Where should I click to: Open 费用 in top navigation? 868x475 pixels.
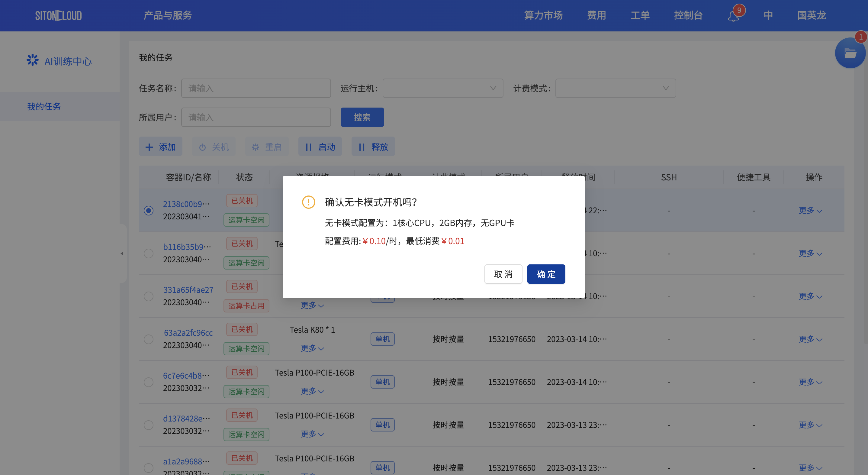[x=596, y=15]
